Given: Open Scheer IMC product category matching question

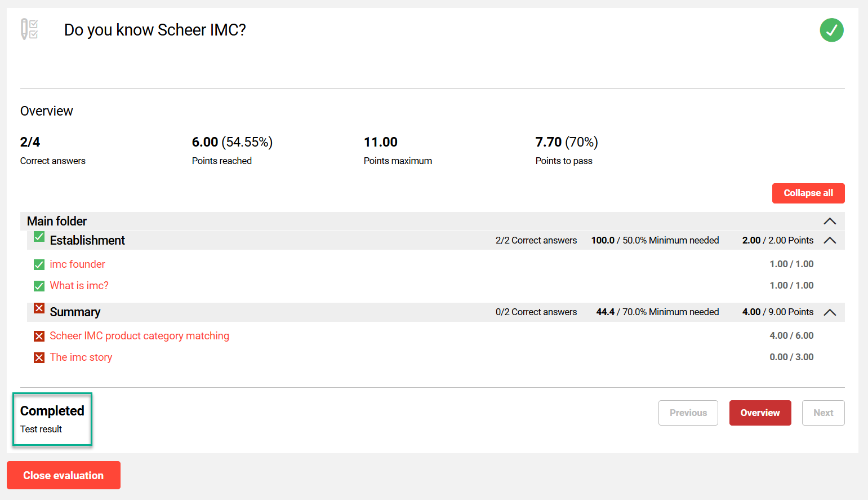Looking at the screenshot, I should click(x=139, y=336).
